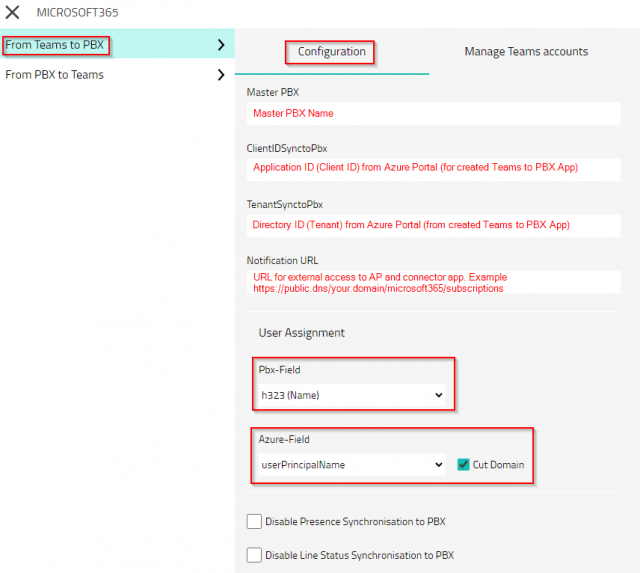
Task: Enable Disable Presence Synchronisation to PBX
Action: [255, 521]
